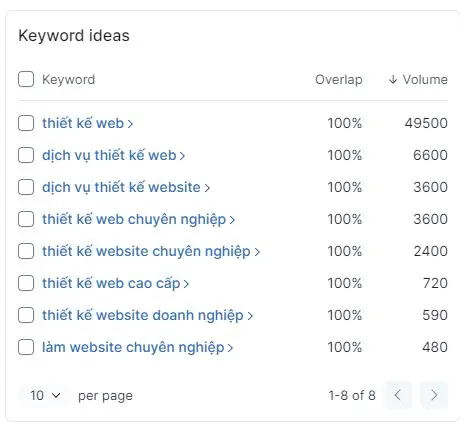Click the 6600 volume value
Screen dimensions: 467x427
tap(430, 155)
